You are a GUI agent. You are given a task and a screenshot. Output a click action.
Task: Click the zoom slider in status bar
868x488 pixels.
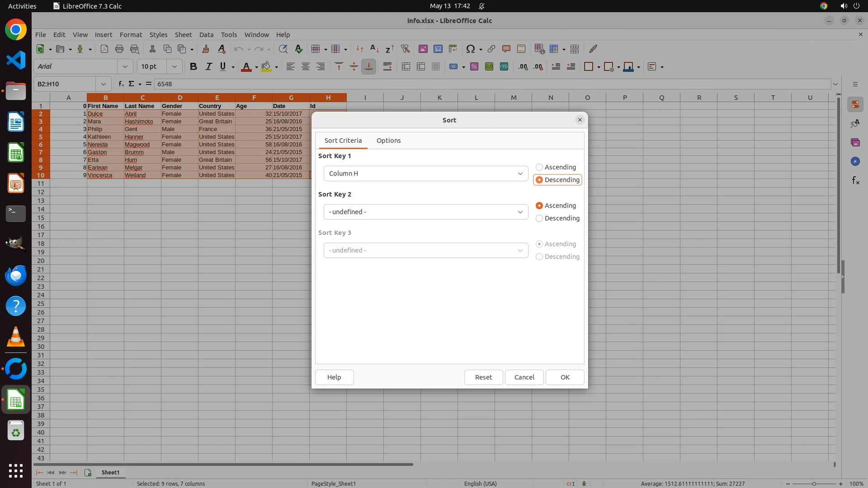[814, 483]
